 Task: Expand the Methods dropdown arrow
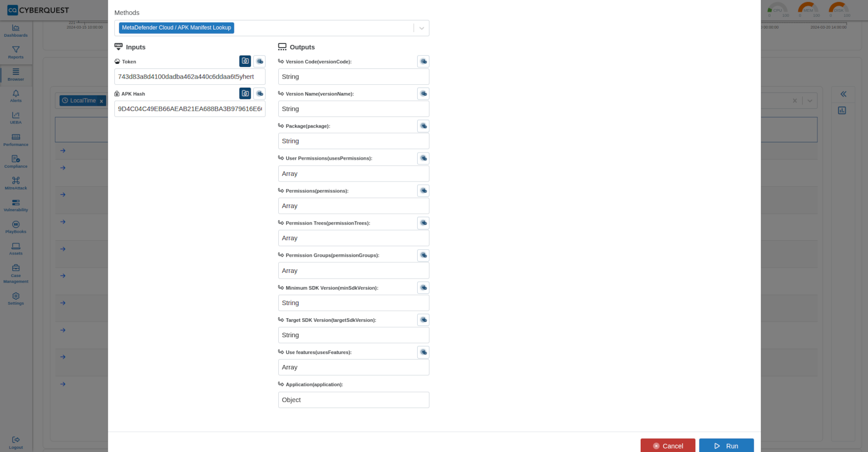coord(422,28)
